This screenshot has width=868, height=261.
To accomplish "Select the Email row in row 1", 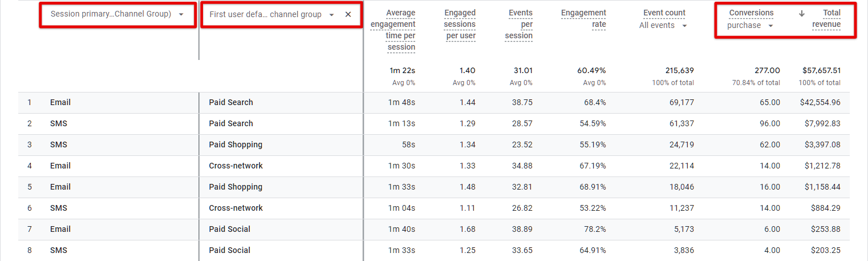I will click(60, 103).
